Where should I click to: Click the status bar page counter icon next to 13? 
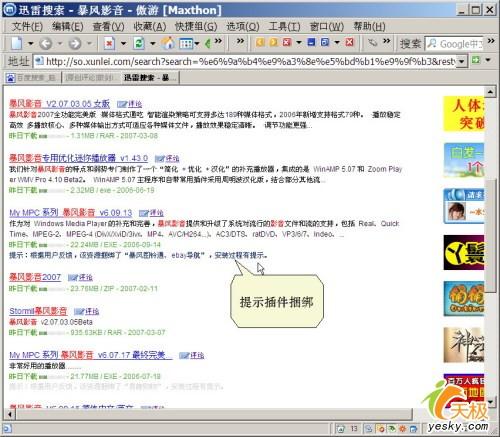tap(340, 428)
